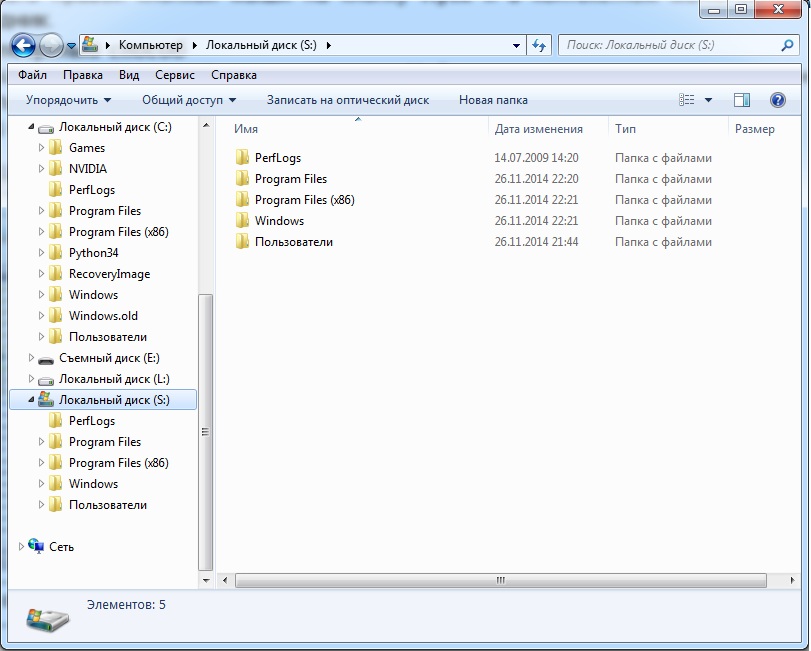Open NVIDIA folder in navigation tree

[x=88, y=169]
